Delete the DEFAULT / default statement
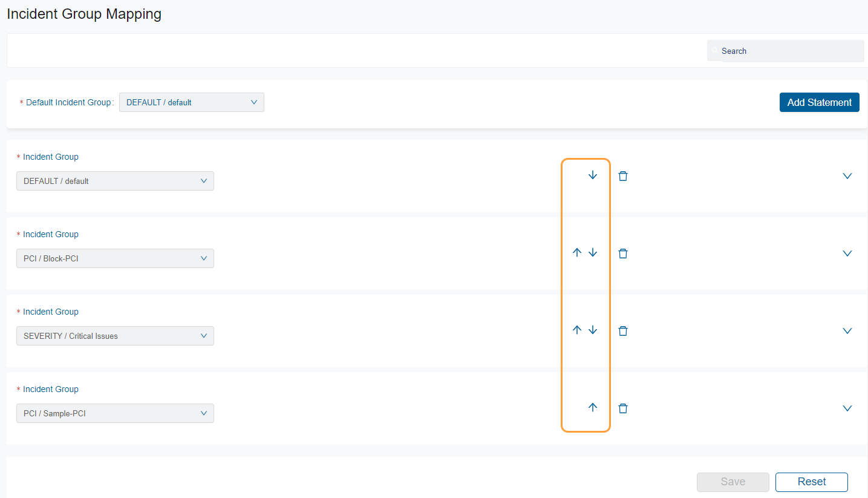This screenshot has width=868, height=498. 623,175
